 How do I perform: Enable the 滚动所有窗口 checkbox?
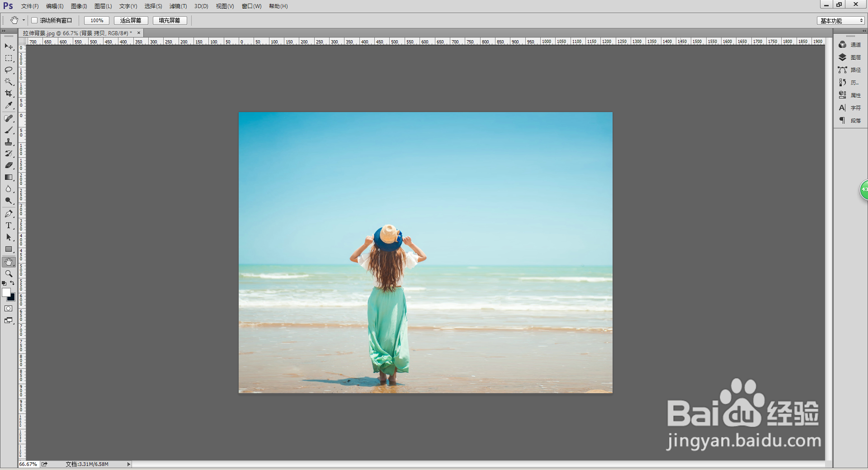tap(34, 20)
